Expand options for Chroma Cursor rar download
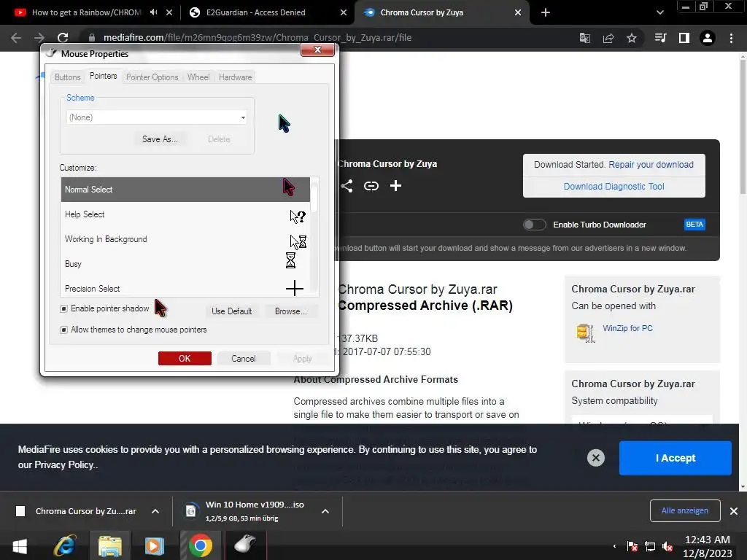The height and width of the screenshot is (560, 747). (x=155, y=511)
